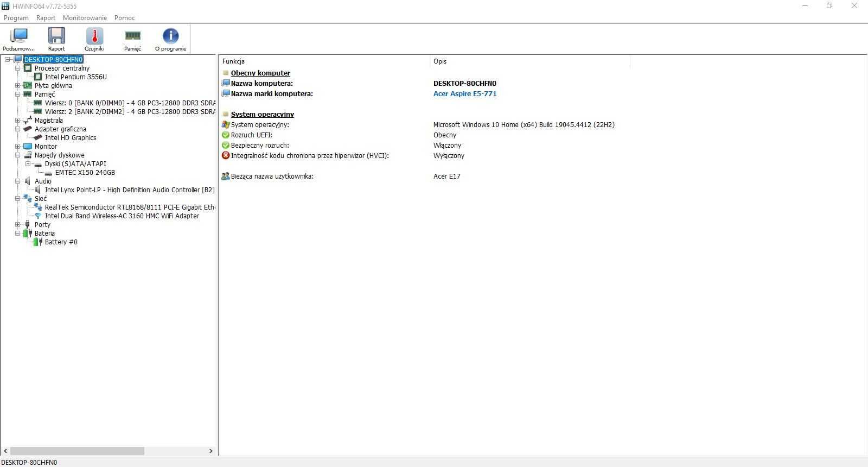The height and width of the screenshot is (467, 868).
Task: Click the disk icon beside EMTEC X150 240GB
Action: pyautogui.click(x=48, y=173)
